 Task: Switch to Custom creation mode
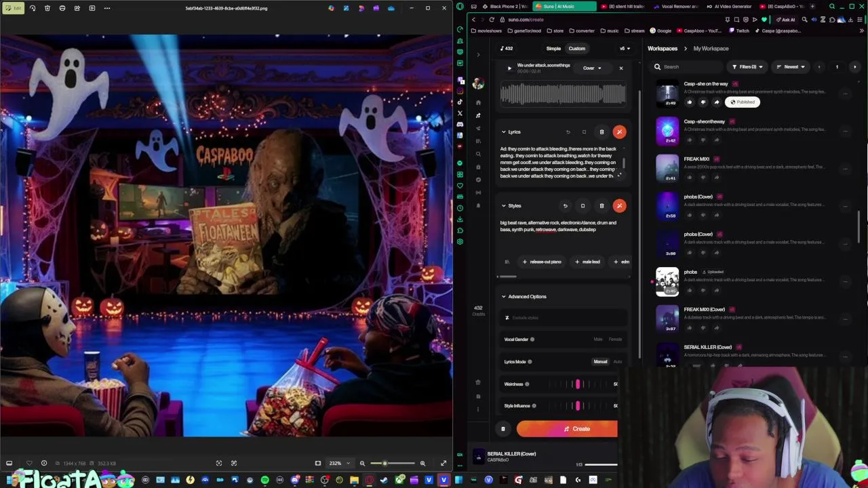pos(577,49)
